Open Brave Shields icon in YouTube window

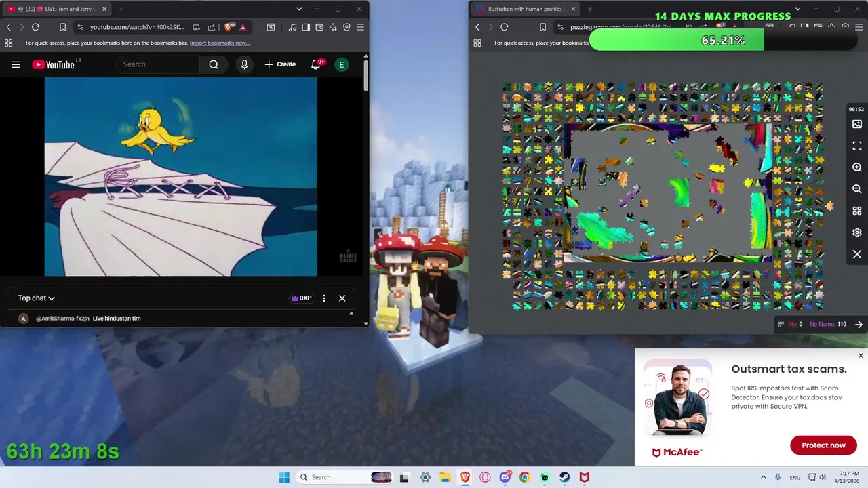pyautogui.click(x=229, y=27)
